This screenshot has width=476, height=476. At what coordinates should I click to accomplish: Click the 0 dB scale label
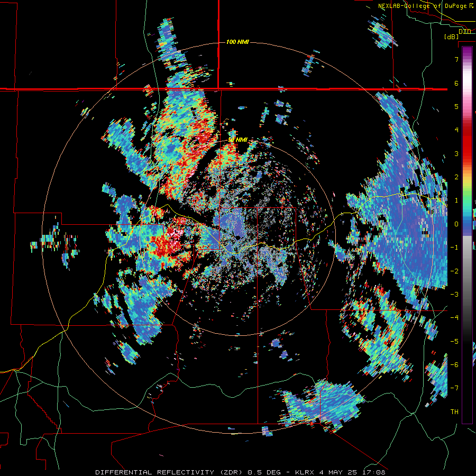click(x=456, y=224)
